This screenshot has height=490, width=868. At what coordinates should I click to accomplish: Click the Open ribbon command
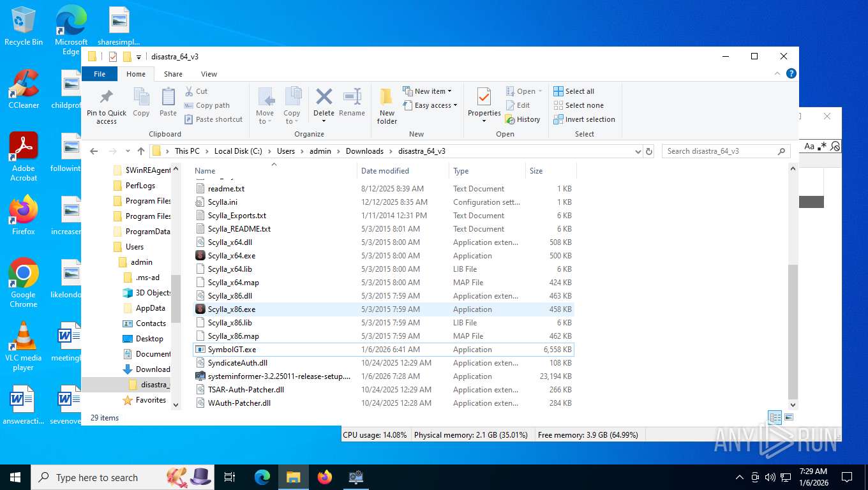[x=523, y=91]
